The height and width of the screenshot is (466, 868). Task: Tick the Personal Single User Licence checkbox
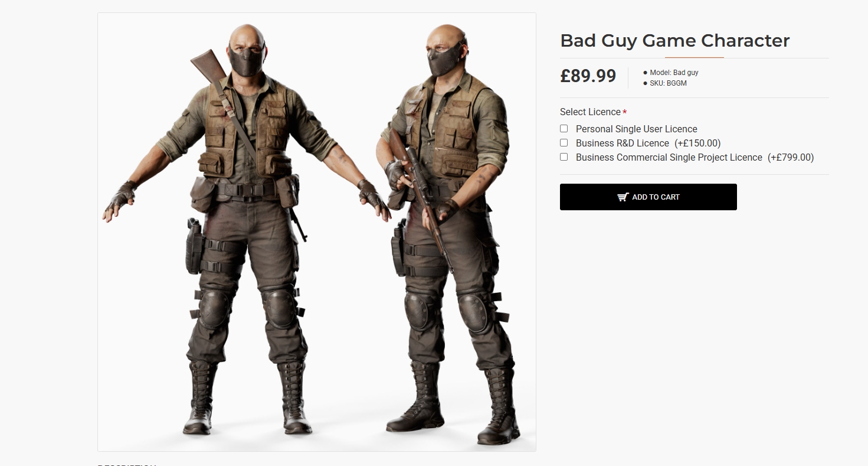(564, 129)
